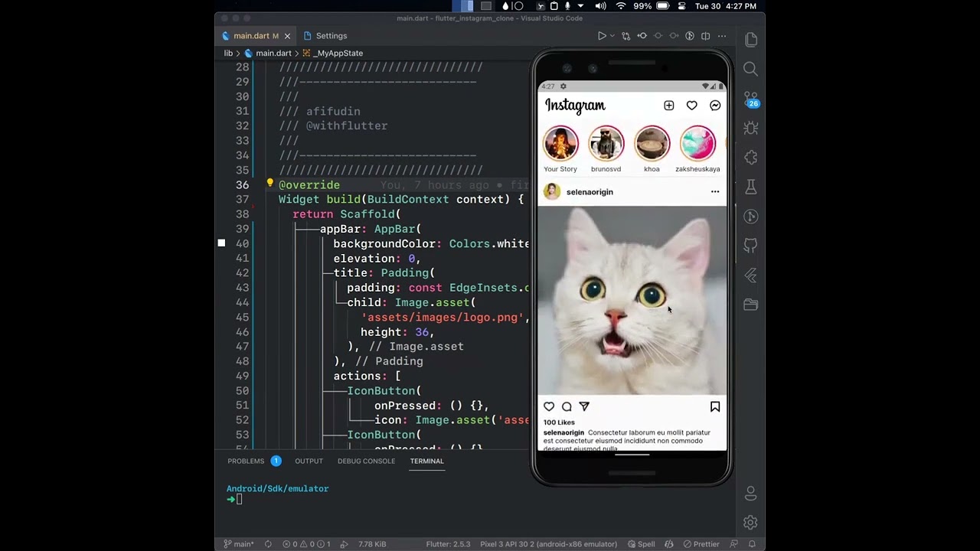Click the Wi-Fi icon in macOS menu bar
The image size is (980, 551).
[x=621, y=6]
